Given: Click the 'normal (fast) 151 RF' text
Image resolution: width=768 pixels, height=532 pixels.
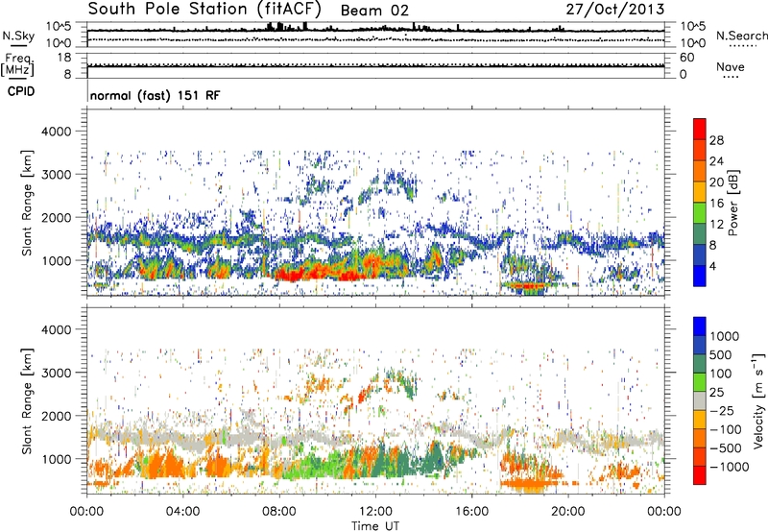Looking at the screenshot, I should (155, 95).
